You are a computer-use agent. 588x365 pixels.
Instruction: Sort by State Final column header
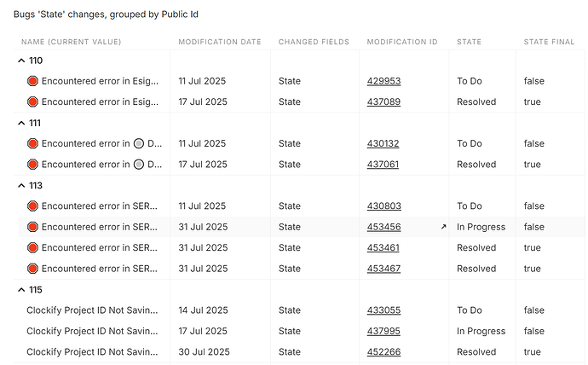[549, 42]
